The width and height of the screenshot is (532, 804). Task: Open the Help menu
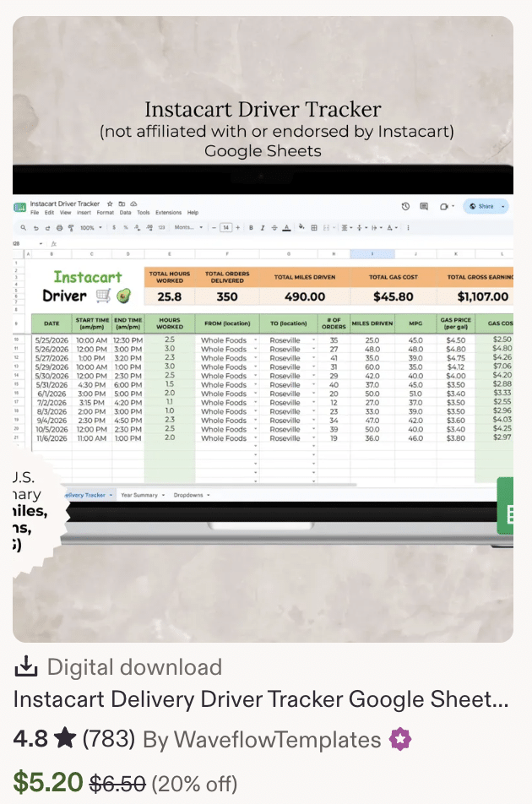coord(193,212)
